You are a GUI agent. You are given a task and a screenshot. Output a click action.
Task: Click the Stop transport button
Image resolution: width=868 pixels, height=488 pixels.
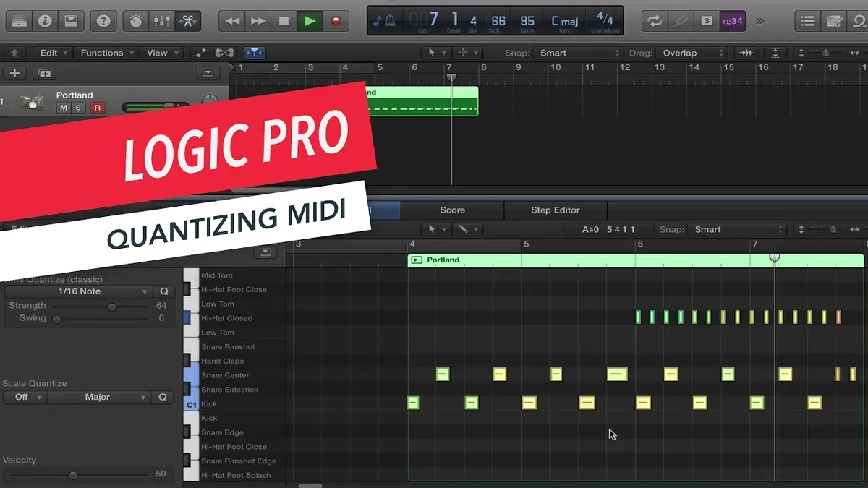pyautogui.click(x=284, y=21)
